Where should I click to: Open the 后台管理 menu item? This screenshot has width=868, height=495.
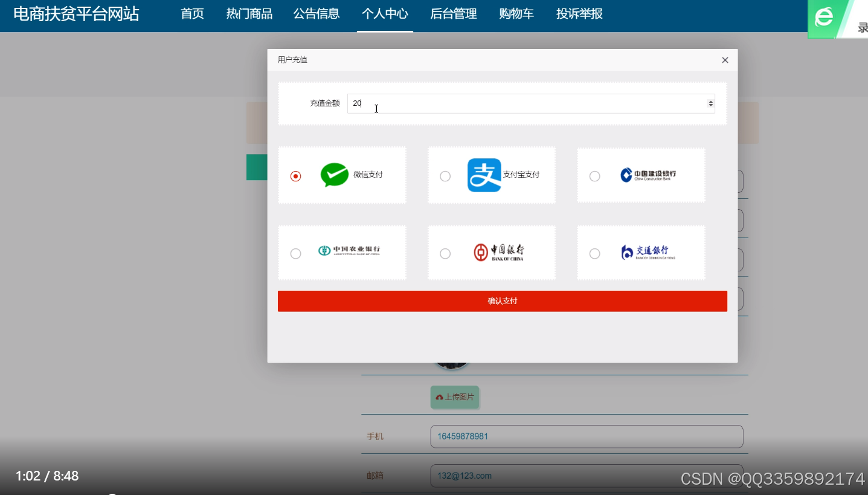click(454, 14)
